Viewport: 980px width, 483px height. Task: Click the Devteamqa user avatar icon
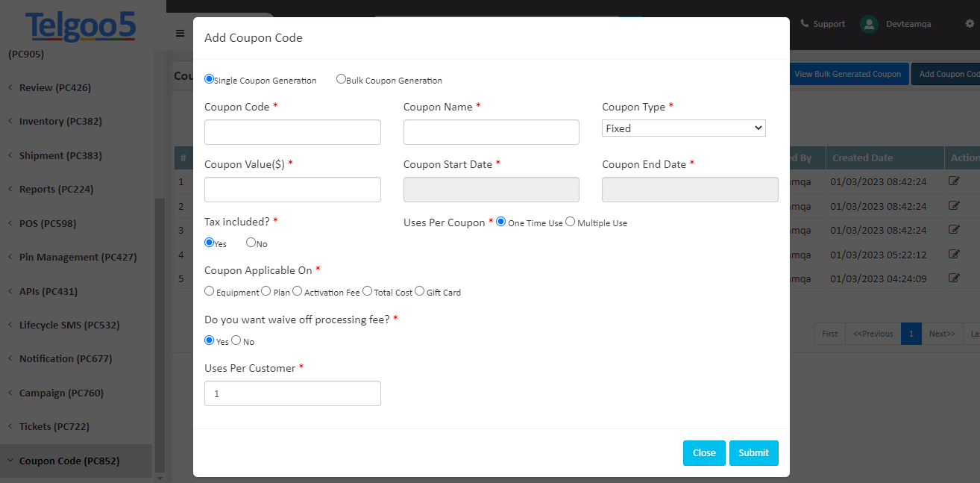point(869,24)
